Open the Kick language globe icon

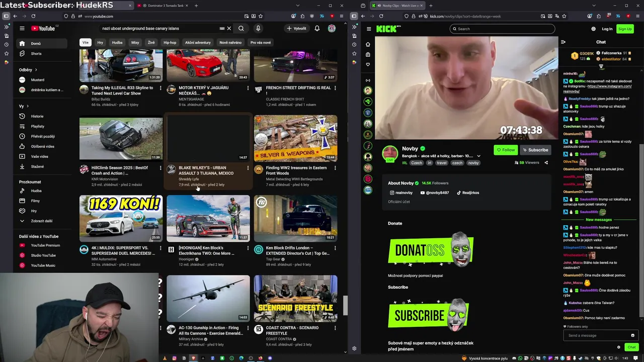593,29
